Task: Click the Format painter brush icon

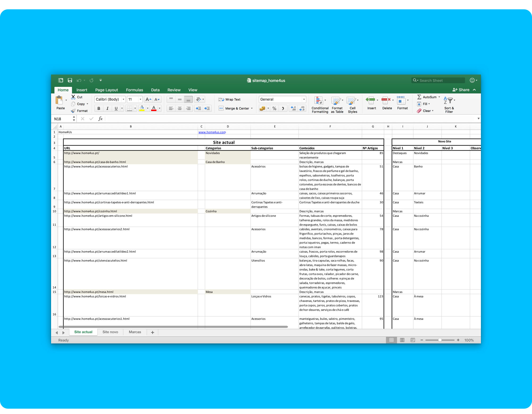Action: (73, 111)
